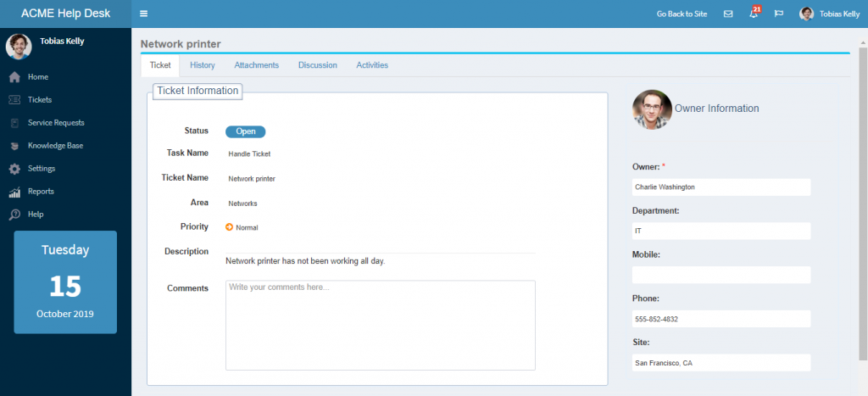Click the empty Mobile field

coord(721,275)
